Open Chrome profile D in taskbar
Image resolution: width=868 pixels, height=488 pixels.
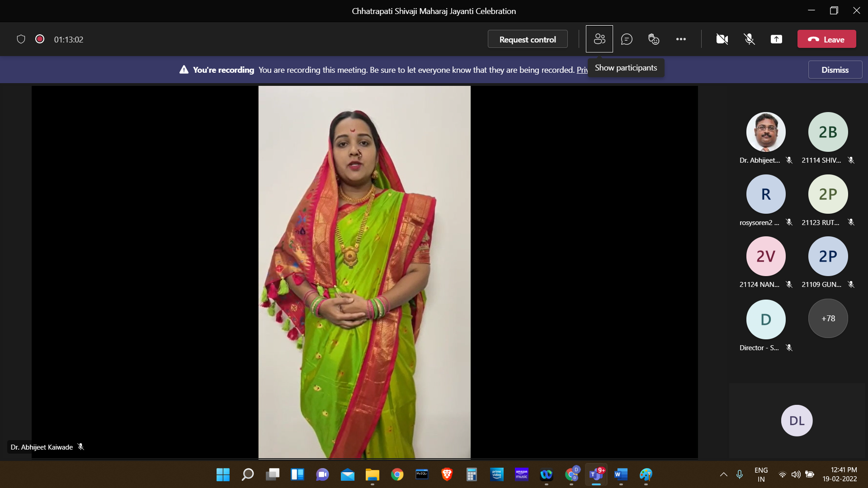[571, 474]
